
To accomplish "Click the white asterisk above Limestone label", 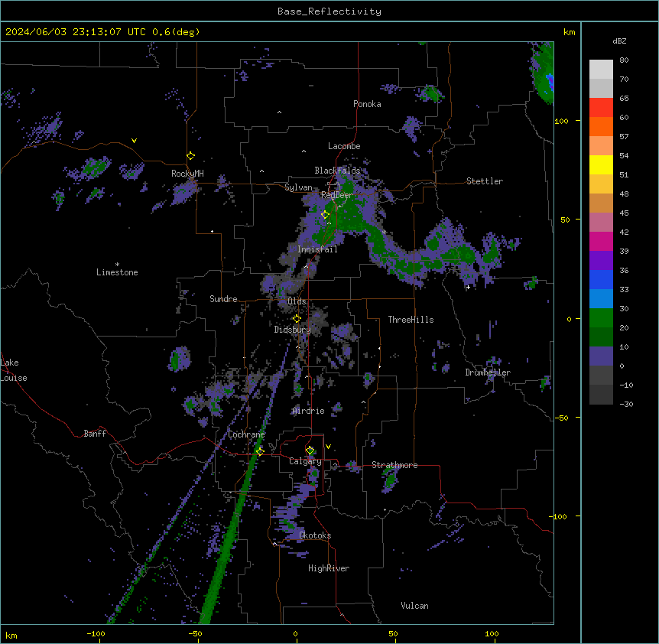I will [117, 265].
